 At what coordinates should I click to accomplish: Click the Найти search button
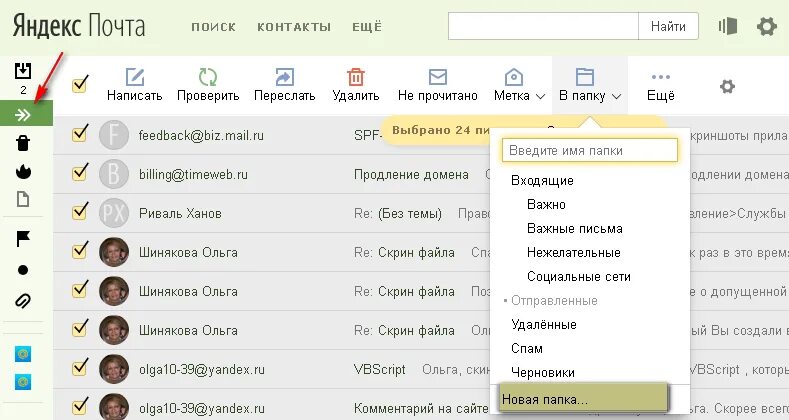click(668, 26)
